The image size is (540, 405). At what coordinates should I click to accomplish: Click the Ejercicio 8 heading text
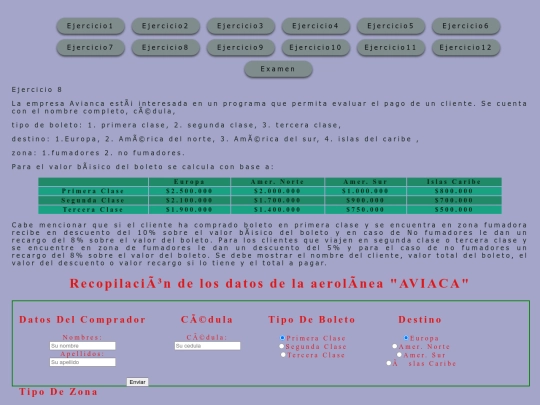point(37,90)
